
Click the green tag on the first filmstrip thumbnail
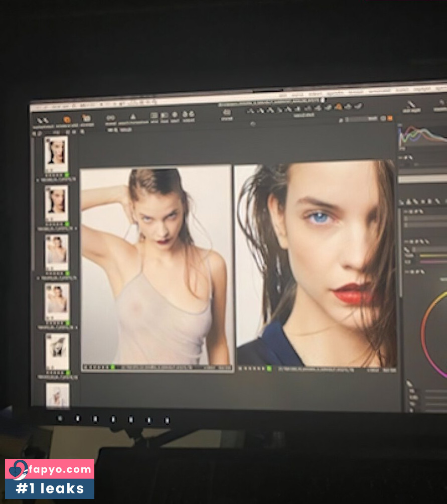pyautogui.click(x=67, y=175)
